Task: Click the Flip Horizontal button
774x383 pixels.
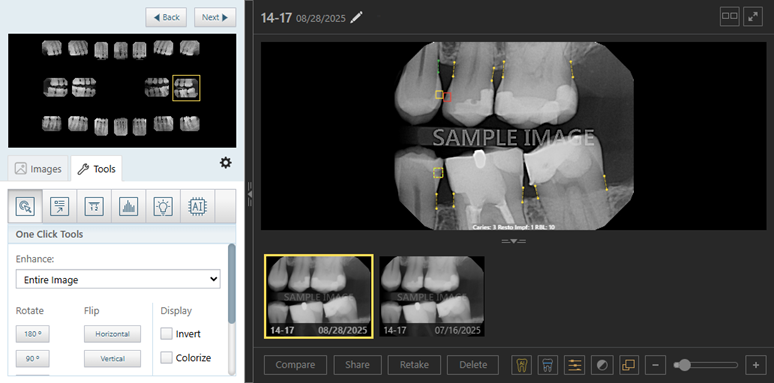Action: click(112, 334)
